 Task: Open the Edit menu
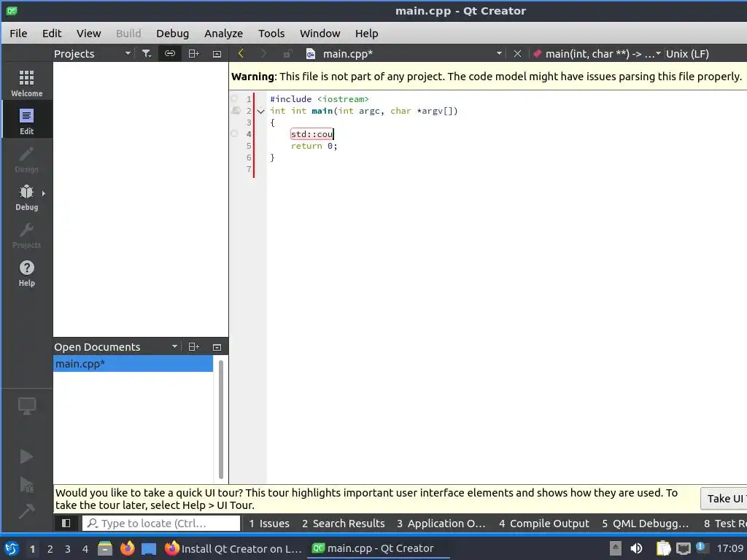pyautogui.click(x=52, y=34)
